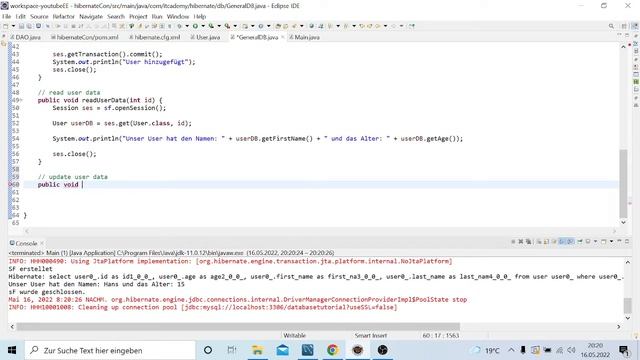Image resolution: width=640 pixels, height=360 pixels.
Task: Click the taskbar search box
Action: [110, 350]
